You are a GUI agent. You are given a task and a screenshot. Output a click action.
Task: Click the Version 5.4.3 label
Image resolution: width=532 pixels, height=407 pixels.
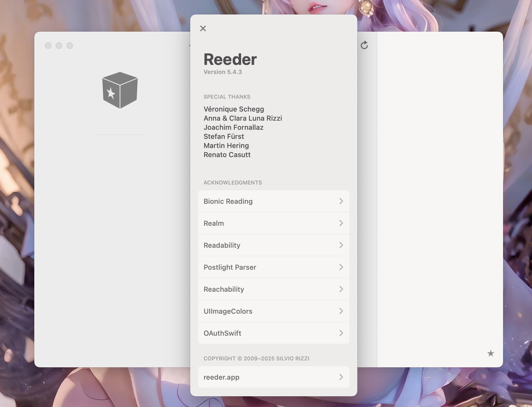pos(223,72)
